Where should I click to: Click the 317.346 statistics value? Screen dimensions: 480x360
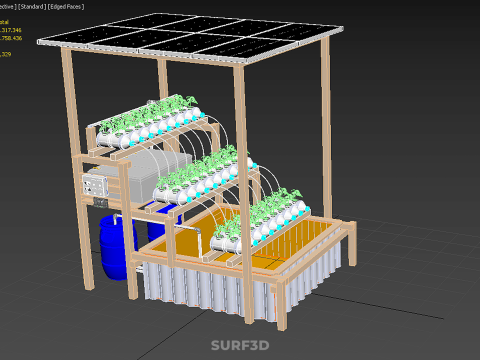[11, 30]
